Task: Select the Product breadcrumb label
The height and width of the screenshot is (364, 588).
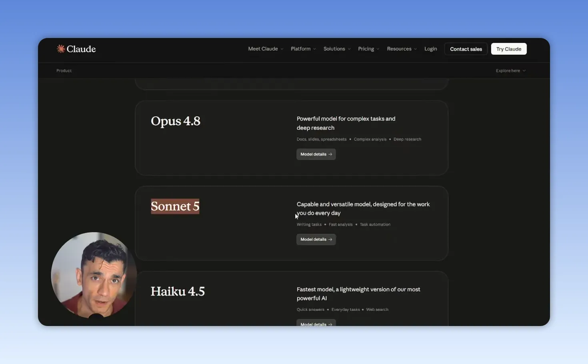Action: (x=64, y=70)
